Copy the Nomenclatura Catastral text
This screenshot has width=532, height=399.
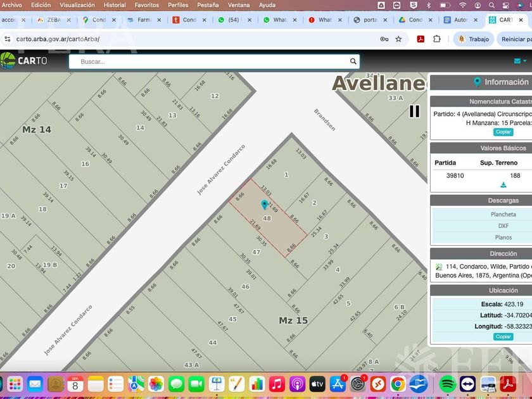click(503, 132)
